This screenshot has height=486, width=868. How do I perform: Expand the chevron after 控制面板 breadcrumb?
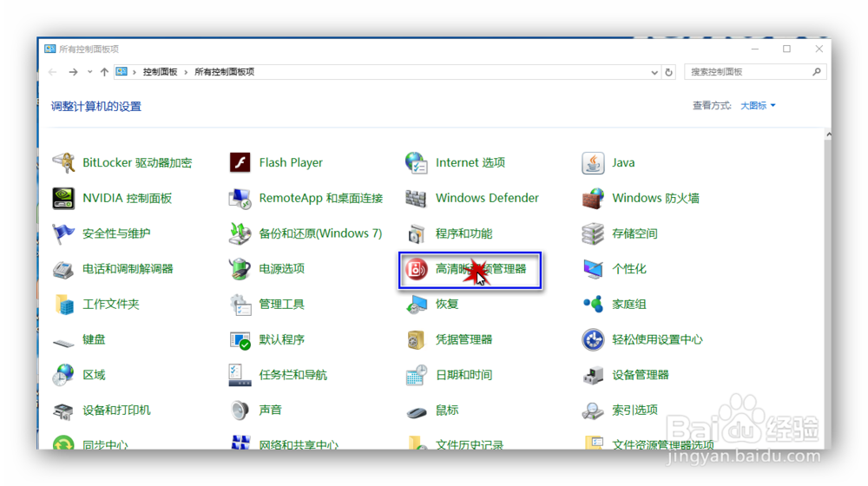186,73
